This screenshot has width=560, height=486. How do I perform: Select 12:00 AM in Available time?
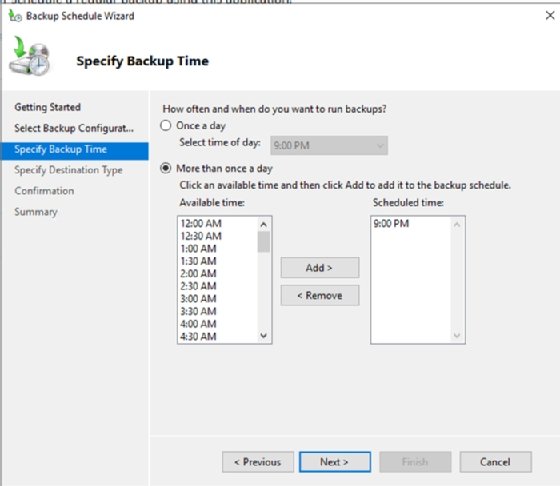click(x=201, y=224)
